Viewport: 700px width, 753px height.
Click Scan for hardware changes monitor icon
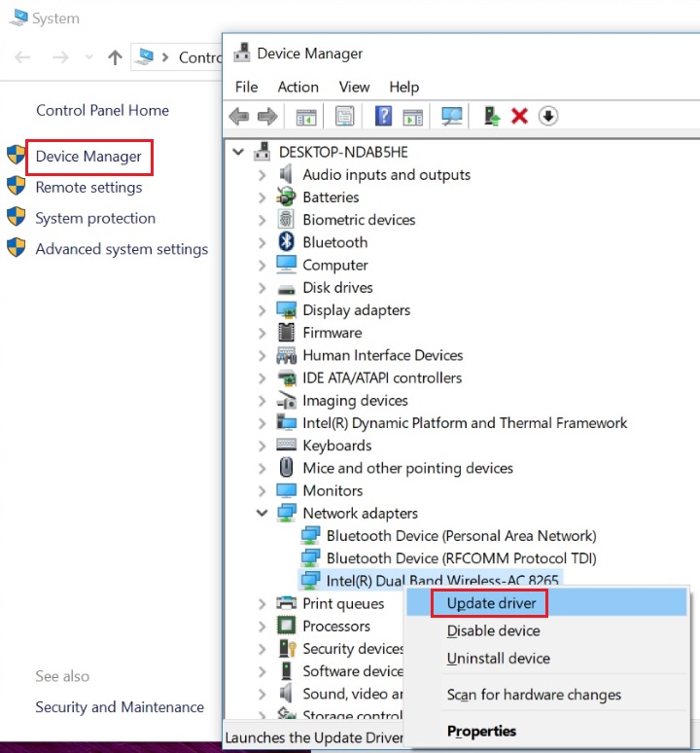[x=451, y=116]
